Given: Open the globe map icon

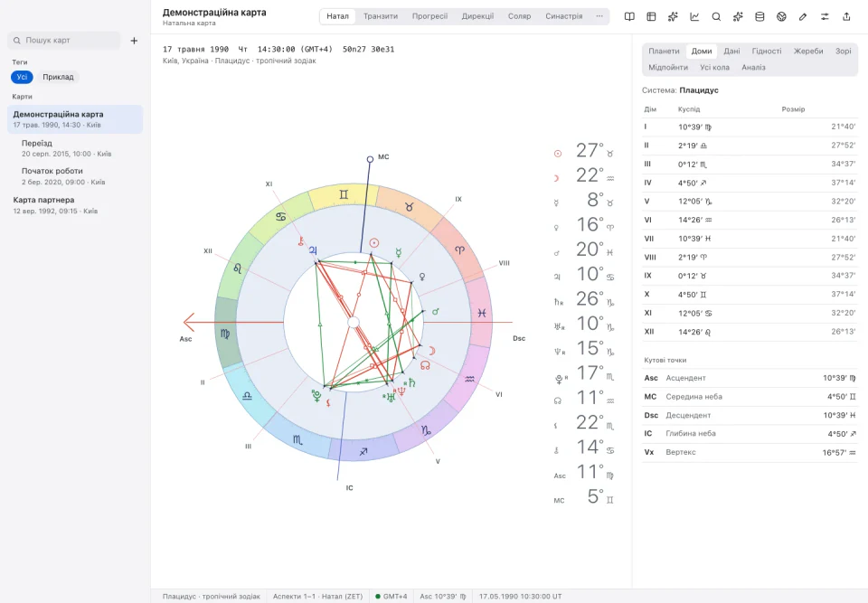Looking at the screenshot, I should pos(781,16).
